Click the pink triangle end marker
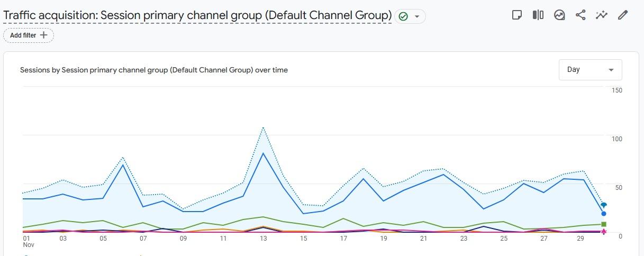Viewport: 644px width, 256px height. [604, 232]
